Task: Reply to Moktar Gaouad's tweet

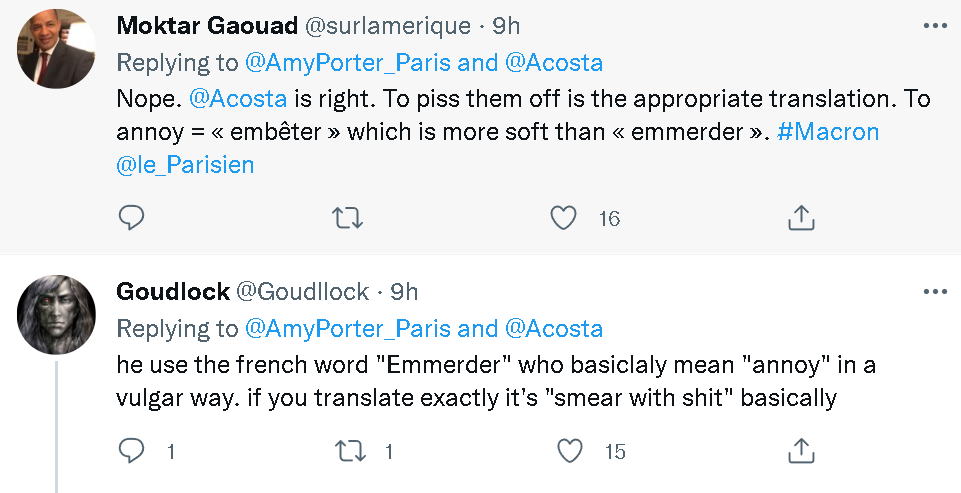Action: tap(132, 216)
